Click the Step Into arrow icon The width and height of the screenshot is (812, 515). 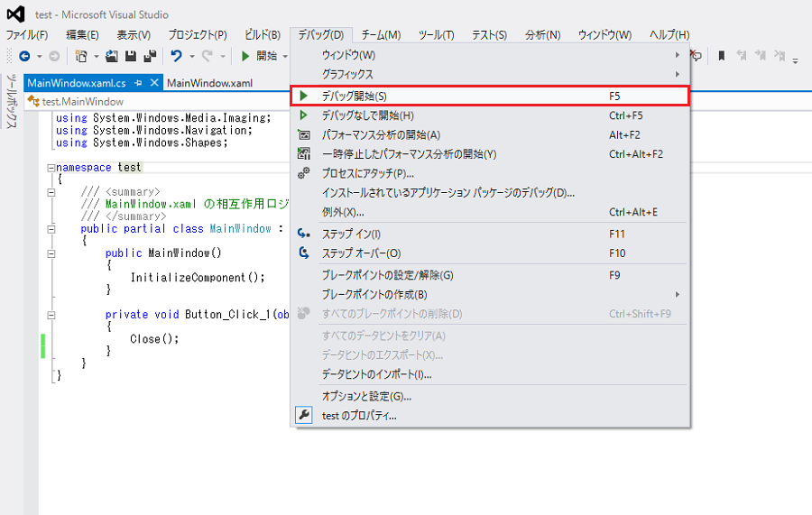pyautogui.click(x=304, y=234)
